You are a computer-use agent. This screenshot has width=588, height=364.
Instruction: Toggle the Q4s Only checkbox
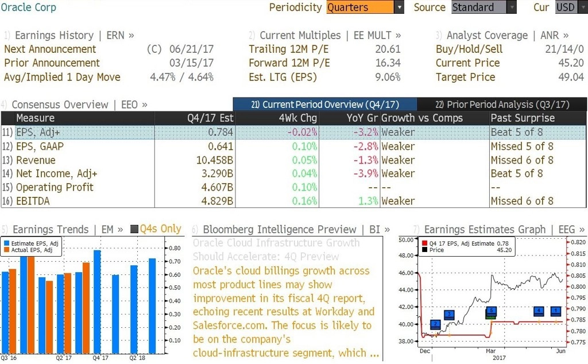point(134,229)
